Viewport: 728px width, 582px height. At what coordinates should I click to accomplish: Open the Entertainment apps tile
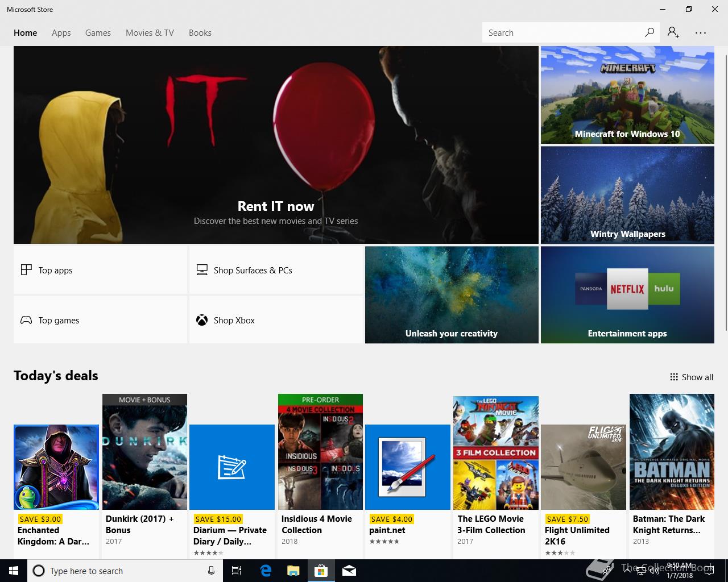click(627, 294)
